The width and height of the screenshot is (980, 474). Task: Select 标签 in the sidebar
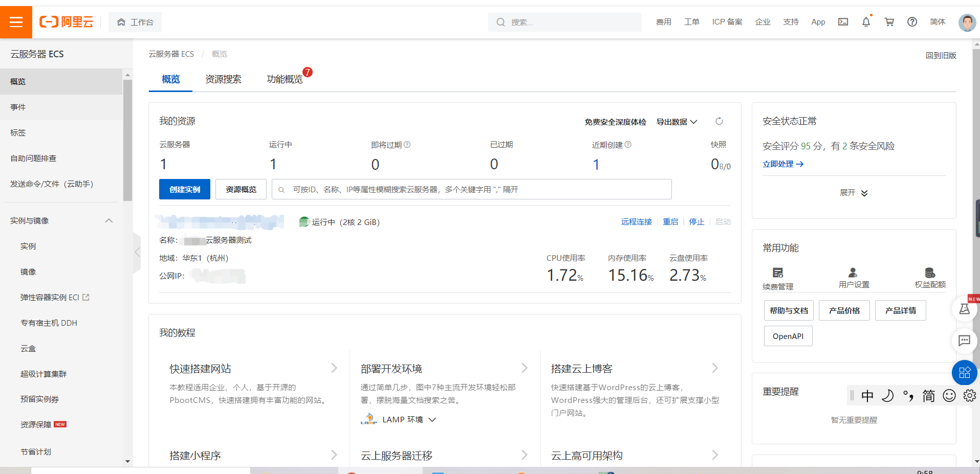point(61,132)
